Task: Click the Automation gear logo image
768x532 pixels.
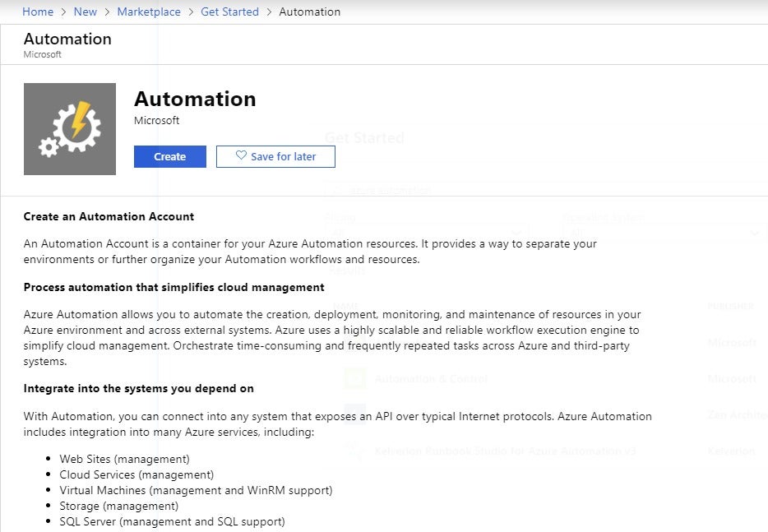Action: [x=70, y=129]
